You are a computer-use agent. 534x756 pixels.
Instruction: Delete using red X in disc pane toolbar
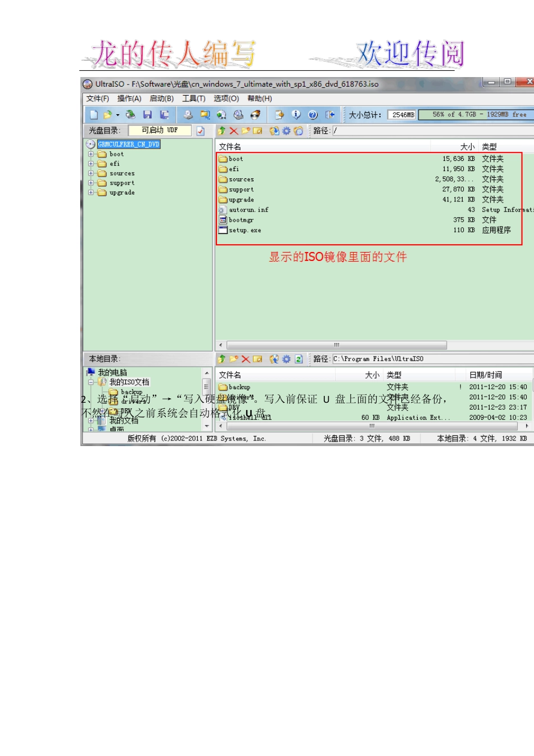(x=233, y=130)
